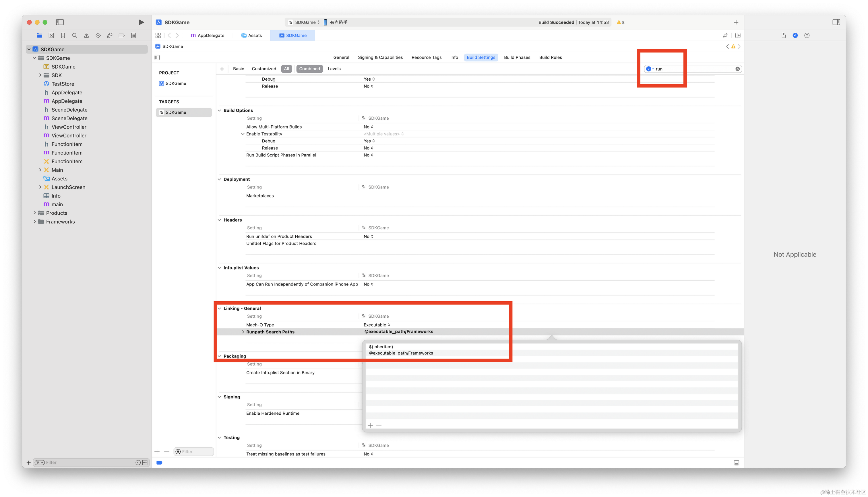Open Signing & Capabilities tab

(x=380, y=57)
